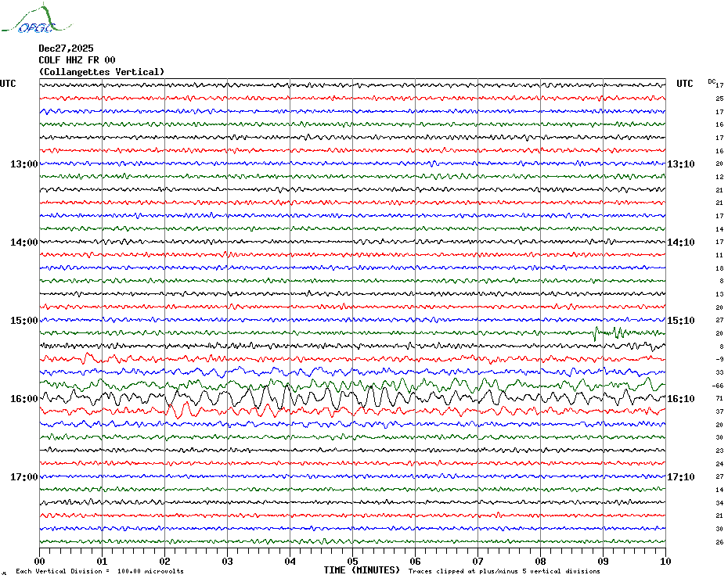This screenshot has height=582, width=728.
Task: Select the 17:00 time label
Action: (x=24, y=477)
